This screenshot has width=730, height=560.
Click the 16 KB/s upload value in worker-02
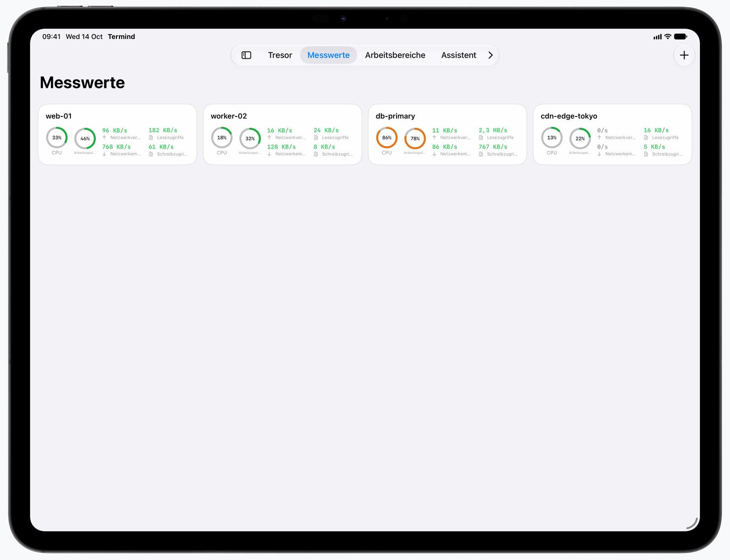tap(280, 130)
